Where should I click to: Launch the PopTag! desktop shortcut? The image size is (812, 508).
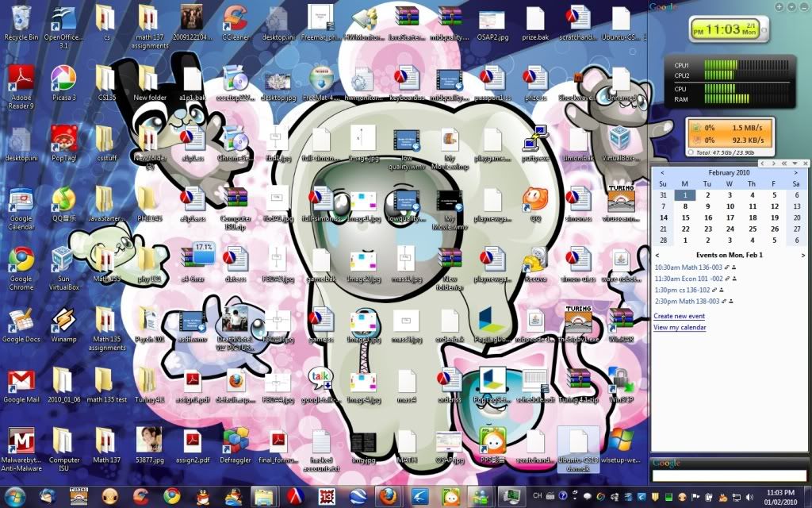(x=63, y=144)
